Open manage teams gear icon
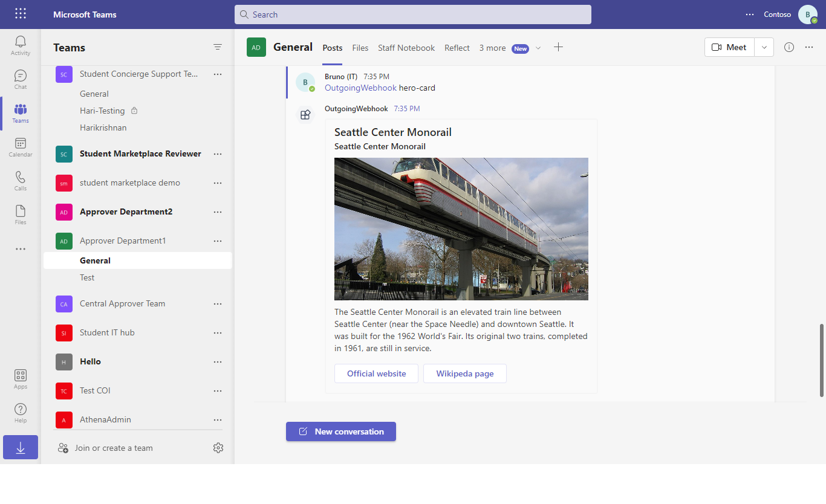The height and width of the screenshot is (504, 826). pyautogui.click(x=218, y=448)
